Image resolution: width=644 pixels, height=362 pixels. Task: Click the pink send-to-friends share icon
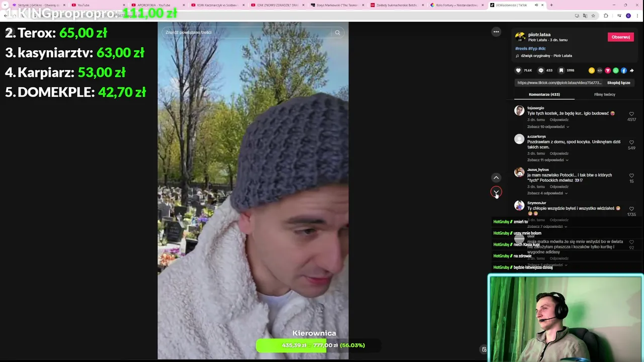[x=608, y=70]
